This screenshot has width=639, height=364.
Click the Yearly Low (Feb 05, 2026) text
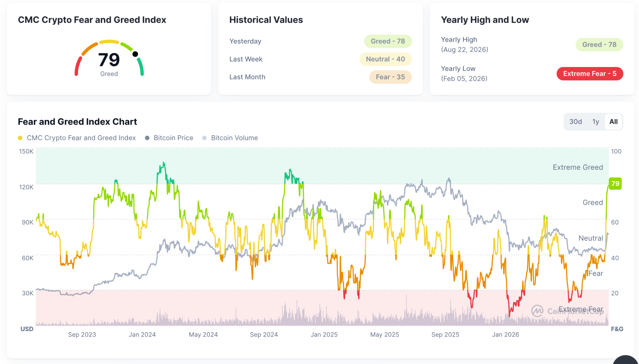pyautogui.click(x=464, y=74)
